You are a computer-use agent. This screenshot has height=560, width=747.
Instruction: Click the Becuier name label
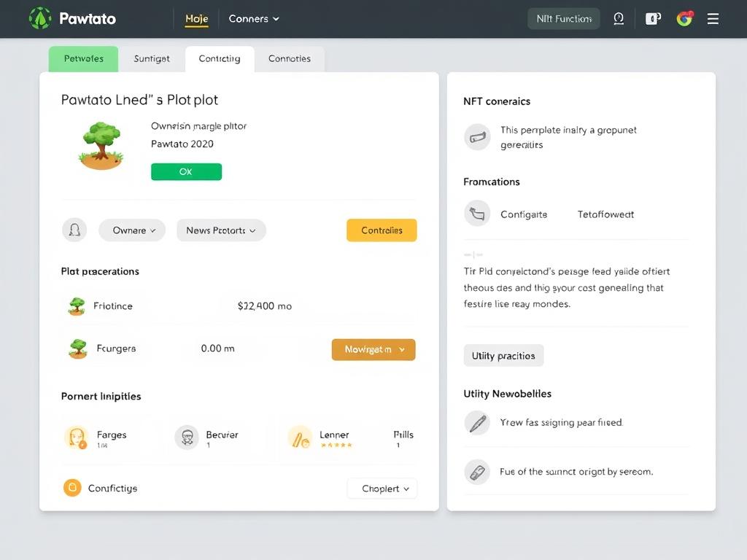(222, 435)
